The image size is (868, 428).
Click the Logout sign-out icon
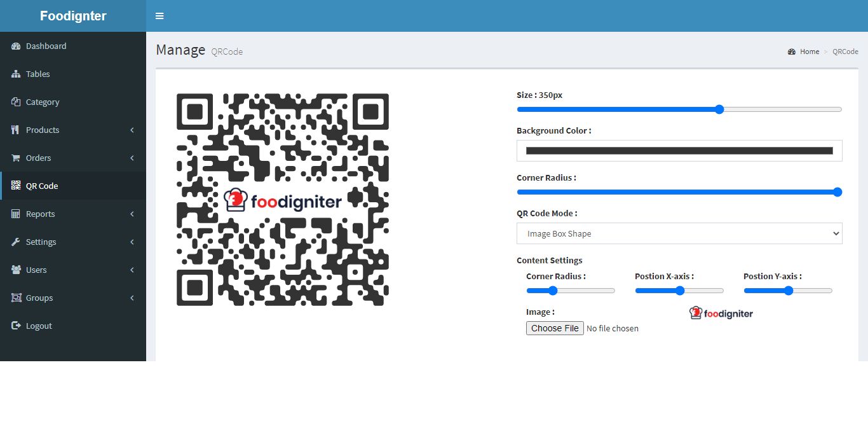16,326
